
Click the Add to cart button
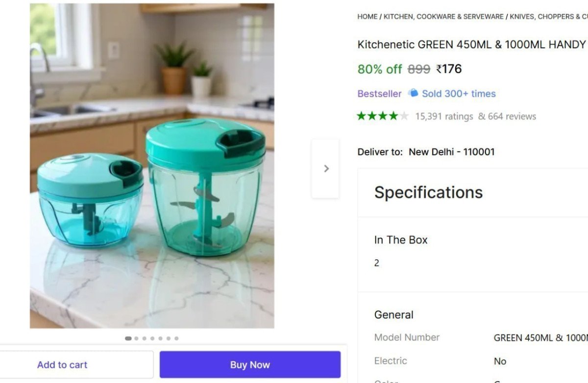[62, 364]
